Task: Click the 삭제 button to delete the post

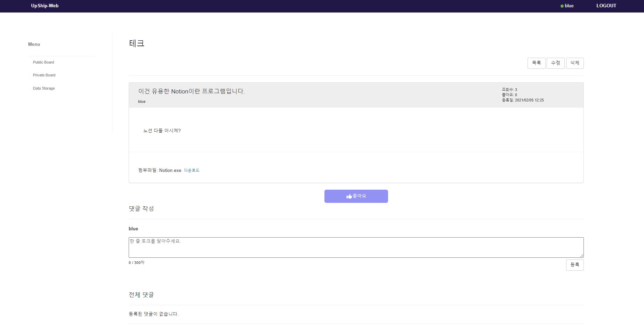Action: pyautogui.click(x=574, y=63)
